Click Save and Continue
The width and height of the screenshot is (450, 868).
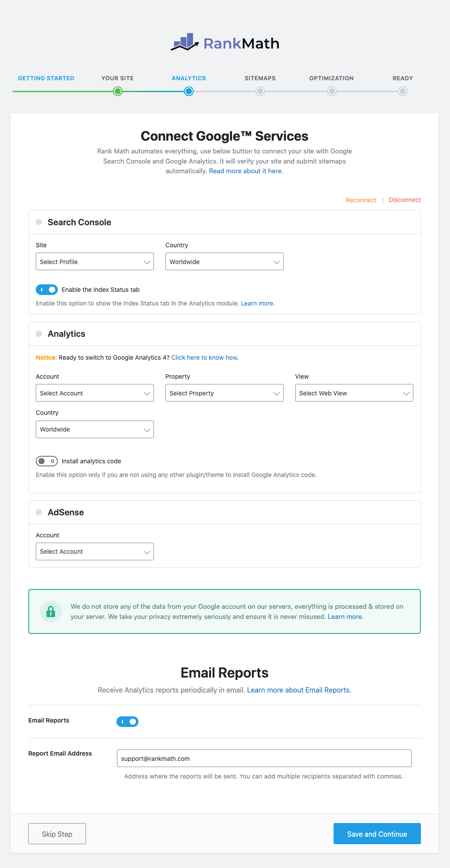(377, 833)
